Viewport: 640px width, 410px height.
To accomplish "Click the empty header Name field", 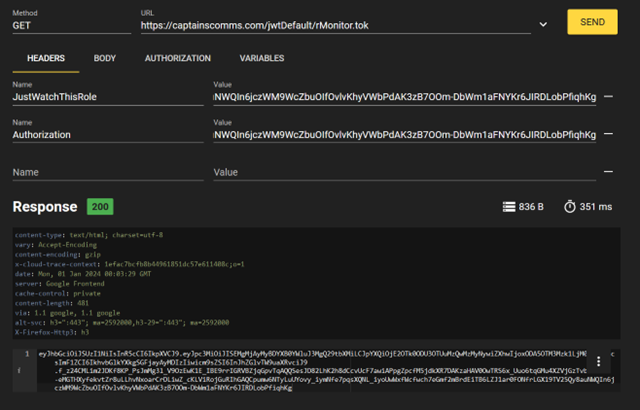I will click(x=105, y=172).
